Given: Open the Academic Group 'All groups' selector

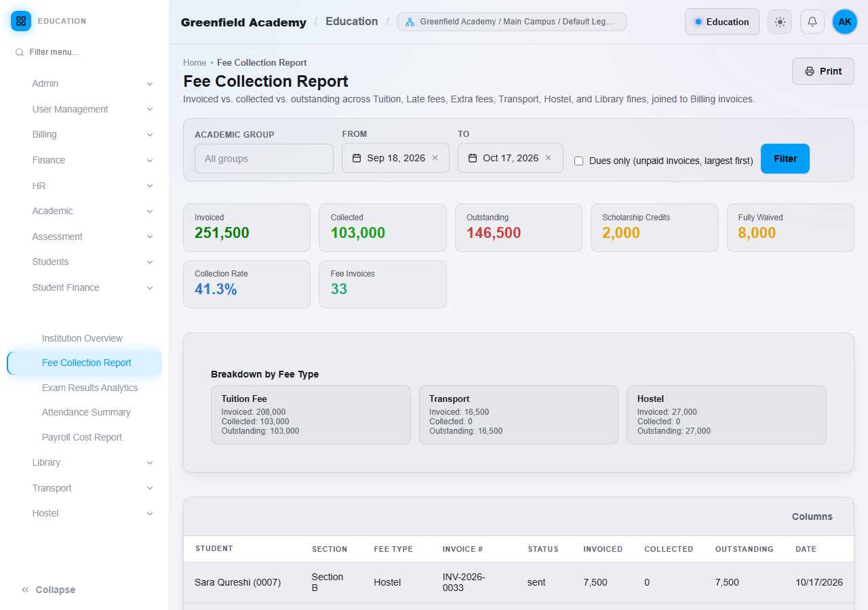Looking at the screenshot, I should pyautogui.click(x=264, y=159).
